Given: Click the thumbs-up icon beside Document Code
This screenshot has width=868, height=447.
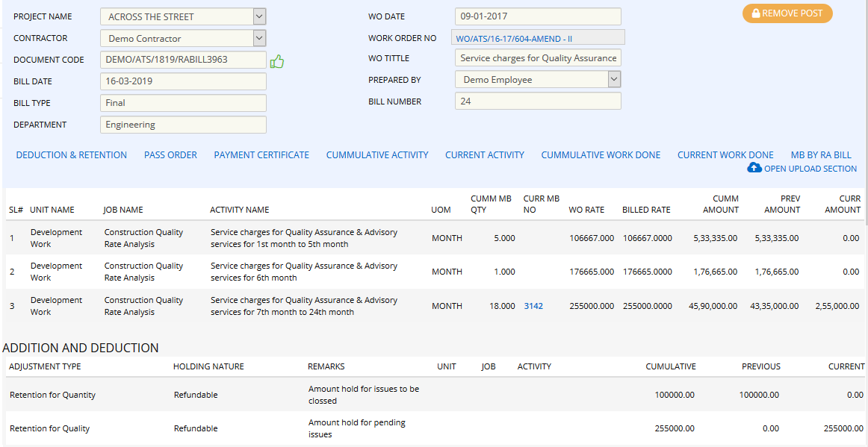Looking at the screenshot, I should (277, 60).
